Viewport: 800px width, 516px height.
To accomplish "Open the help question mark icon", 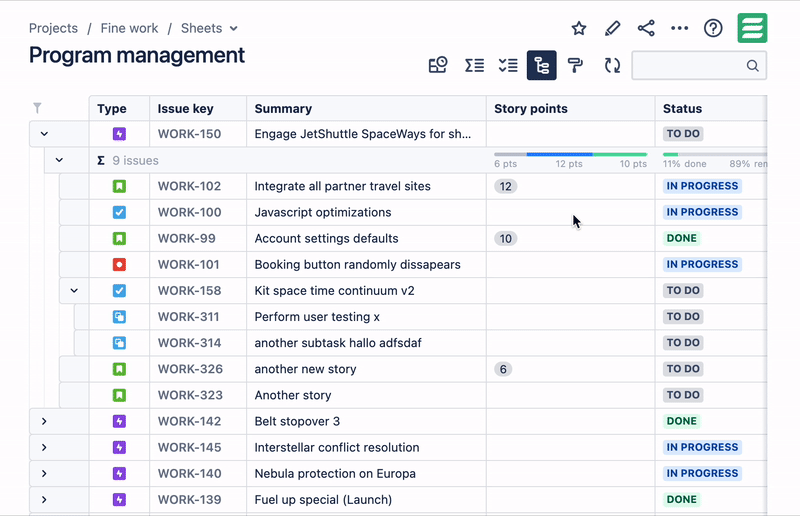I will pos(713,28).
